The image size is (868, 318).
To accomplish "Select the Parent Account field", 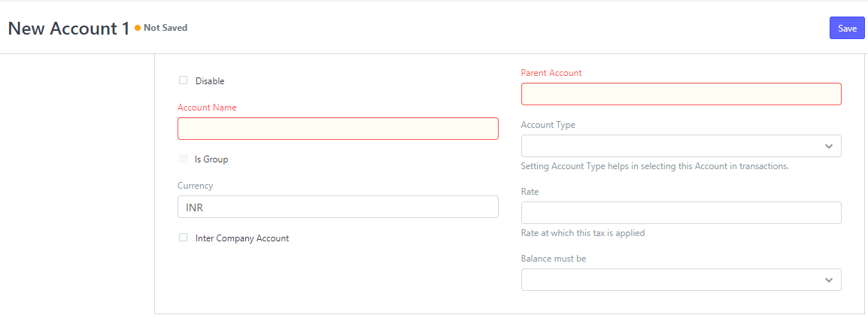I will (x=681, y=94).
